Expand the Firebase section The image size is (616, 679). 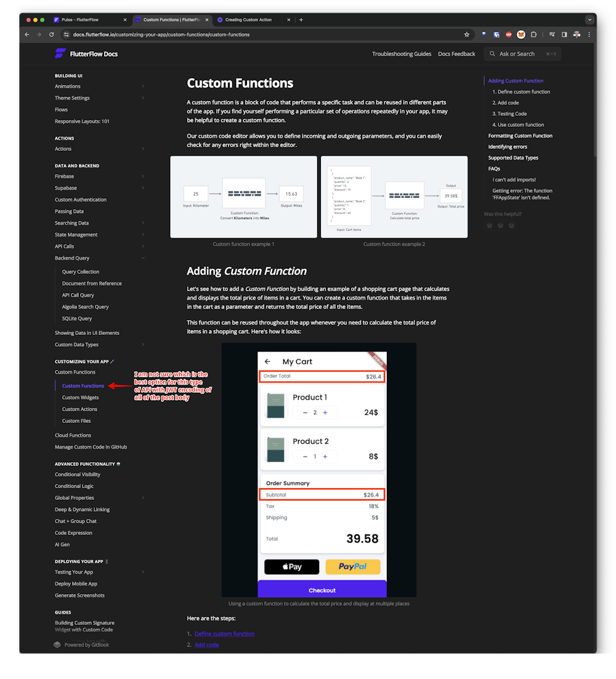(x=143, y=176)
